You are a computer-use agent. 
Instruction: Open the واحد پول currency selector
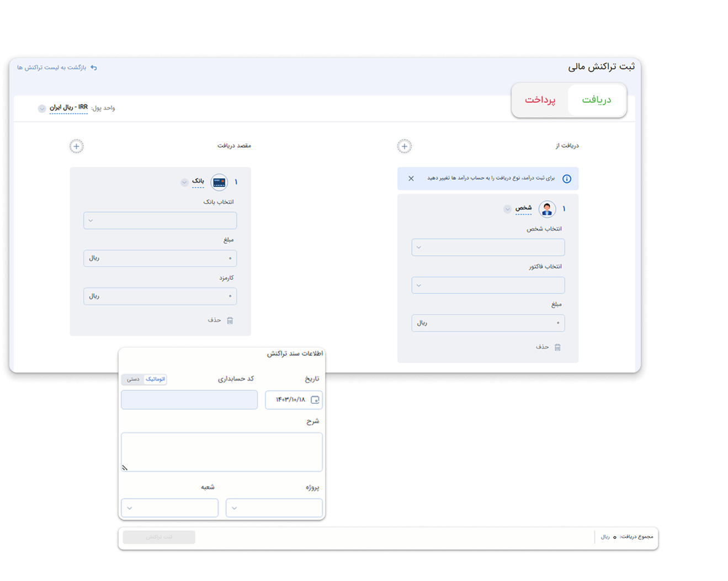[42, 108]
